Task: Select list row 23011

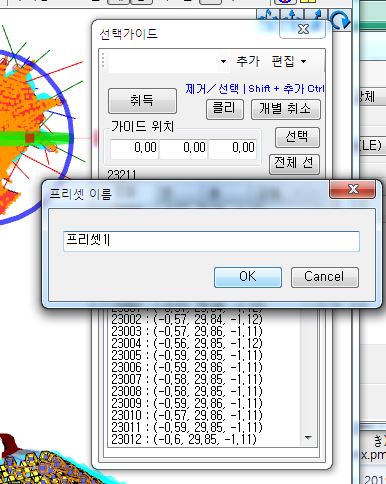Action: point(187,427)
